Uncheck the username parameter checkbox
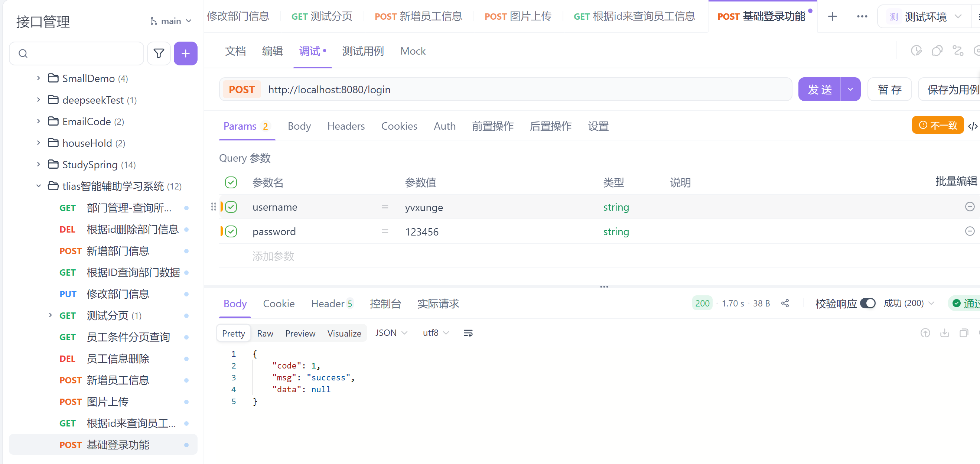 tap(231, 207)
